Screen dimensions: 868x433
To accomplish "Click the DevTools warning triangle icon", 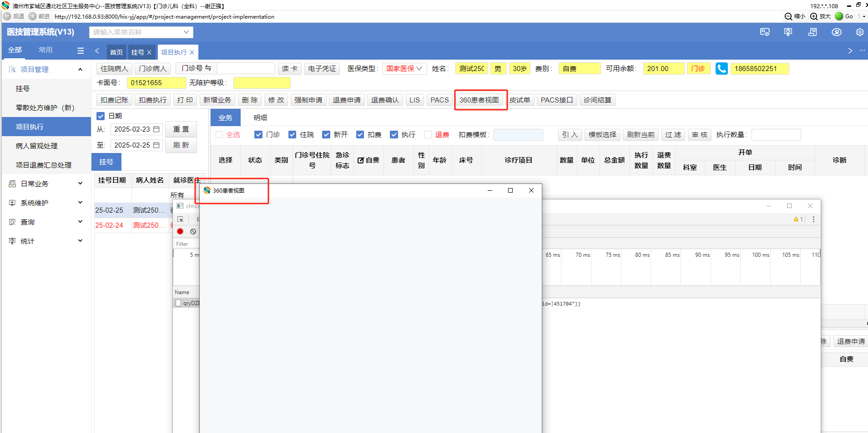I will coord(796,219).
